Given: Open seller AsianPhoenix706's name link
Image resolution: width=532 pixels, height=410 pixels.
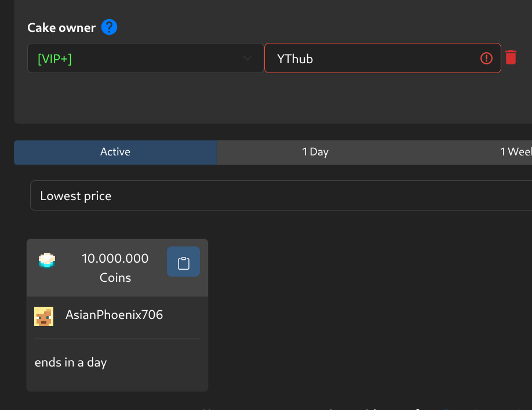Looking at the screenshot, I should 114,315.
